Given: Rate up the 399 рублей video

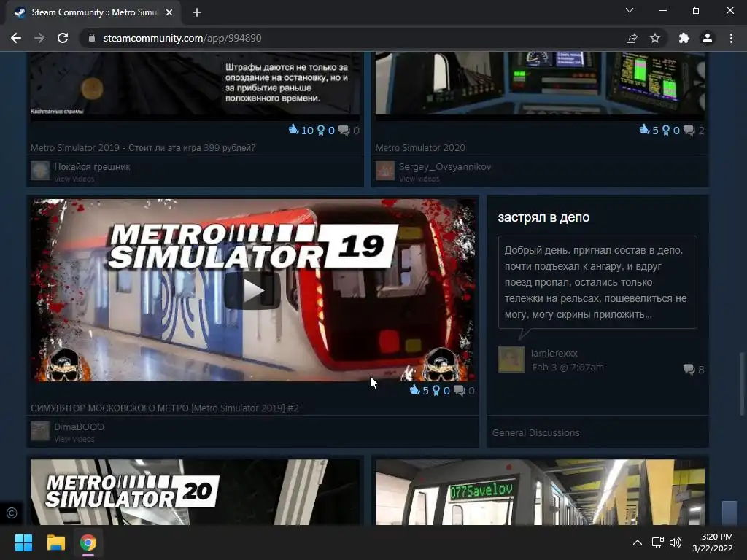Looking at the screenshot, I should click(x=293, y=130).
